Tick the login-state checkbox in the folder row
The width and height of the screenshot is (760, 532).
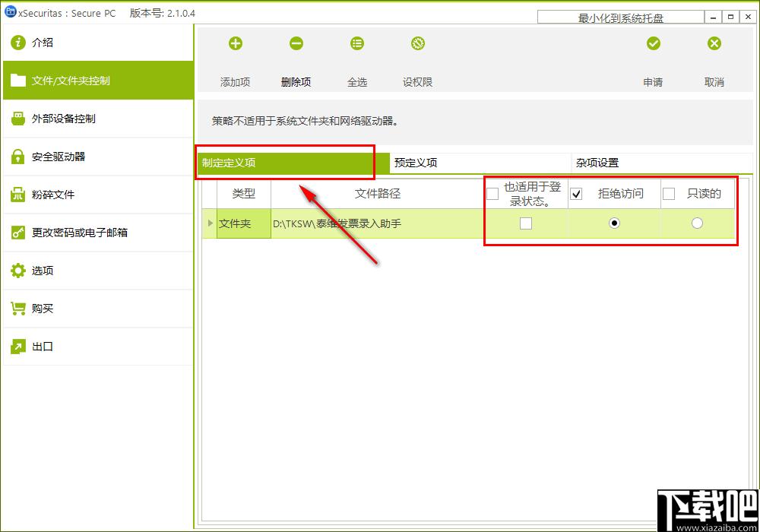click(526, 223)
